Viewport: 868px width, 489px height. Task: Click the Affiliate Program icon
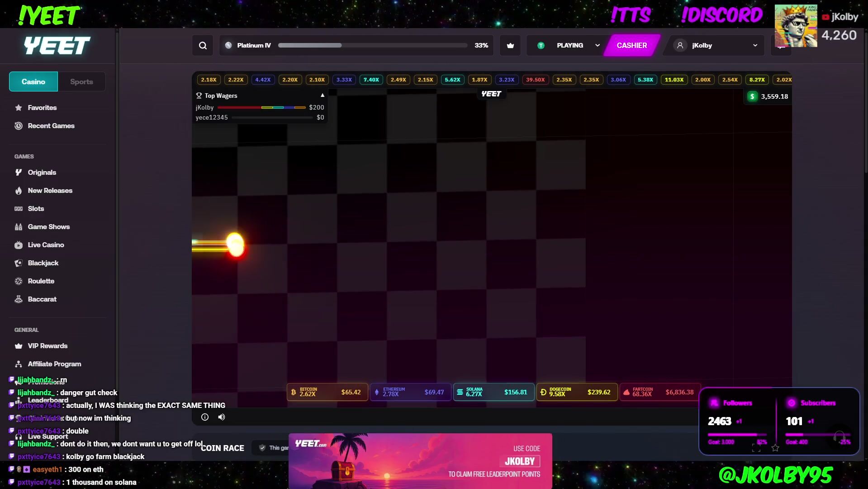19,364
